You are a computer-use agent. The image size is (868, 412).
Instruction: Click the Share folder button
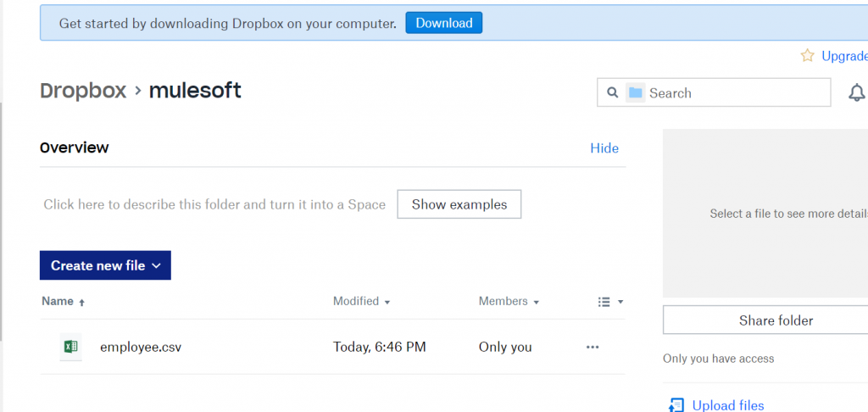click(776, 320)
